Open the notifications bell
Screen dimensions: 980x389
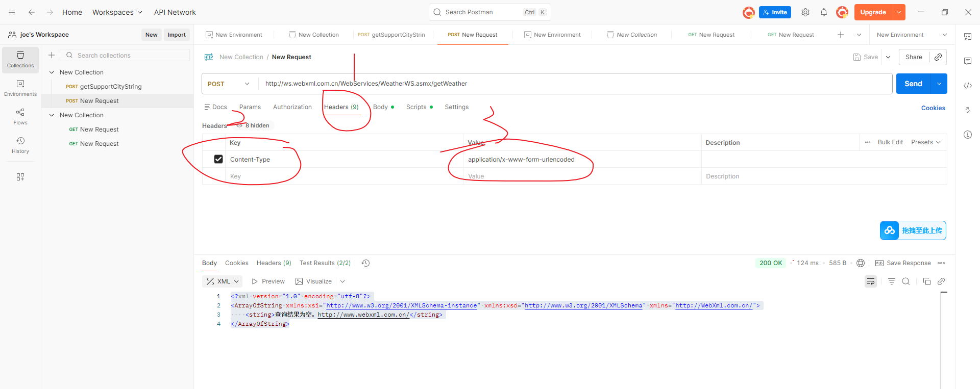coord(824,12)
